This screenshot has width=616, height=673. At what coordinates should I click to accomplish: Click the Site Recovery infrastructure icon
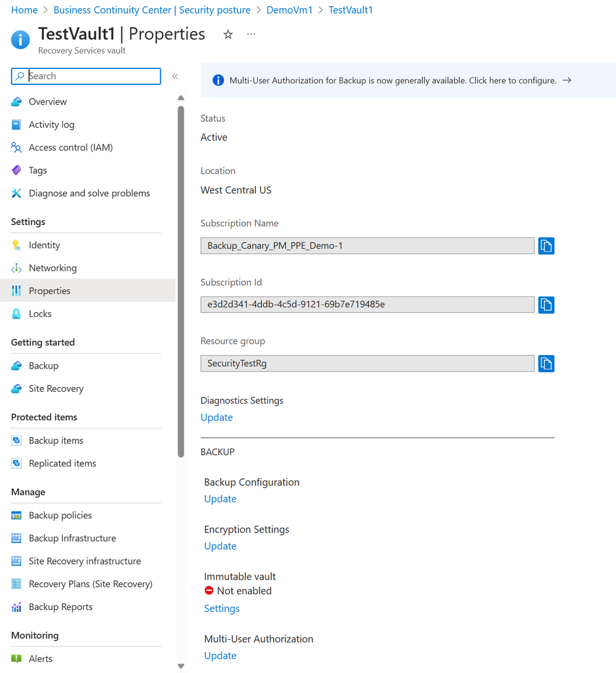click(x=16, y=561)
